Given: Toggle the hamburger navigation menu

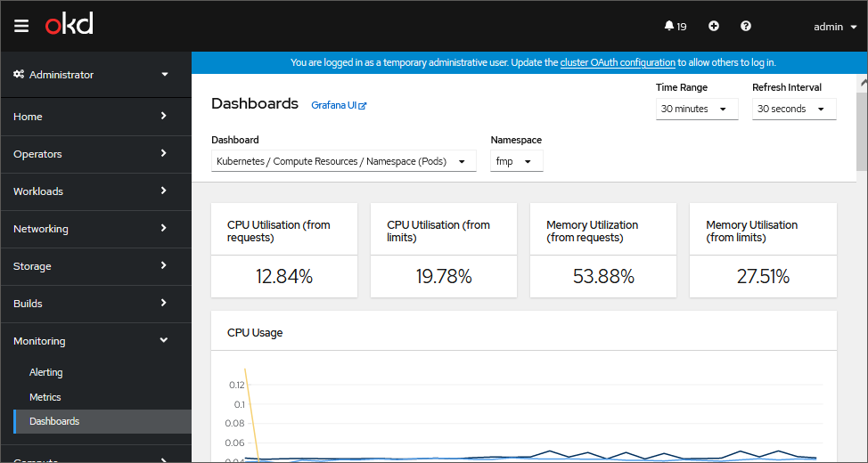Looking at the screenshot, I should point(21,27).
